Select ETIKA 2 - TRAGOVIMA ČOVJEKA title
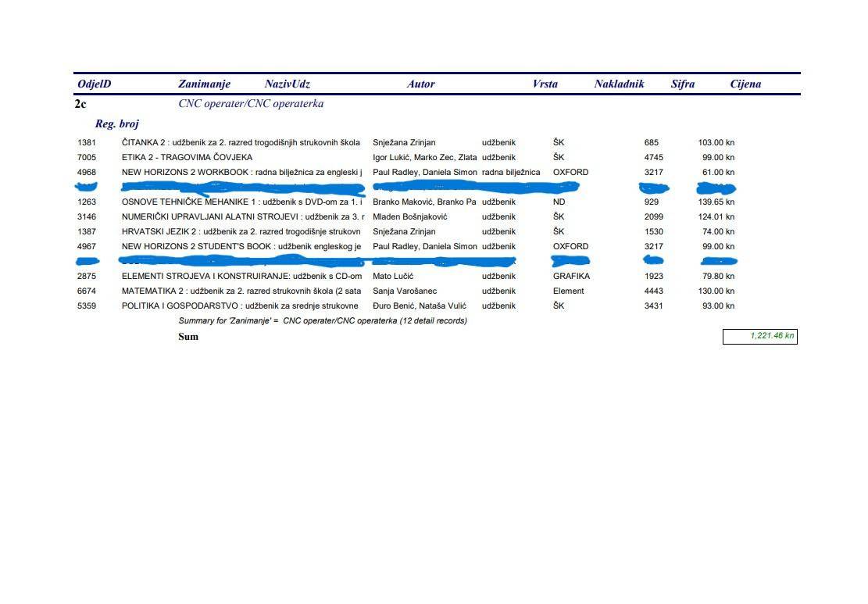This screenshot has width=868, height=604. click(187, 158)
